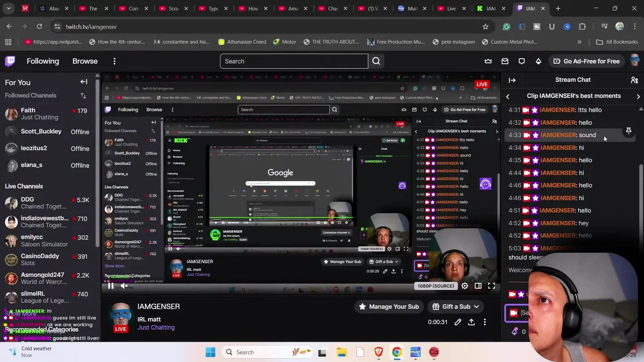The height and width of the screenshot is (362, 644).
Task: Click the pin icon beside chat message
Action: [628, 131]
